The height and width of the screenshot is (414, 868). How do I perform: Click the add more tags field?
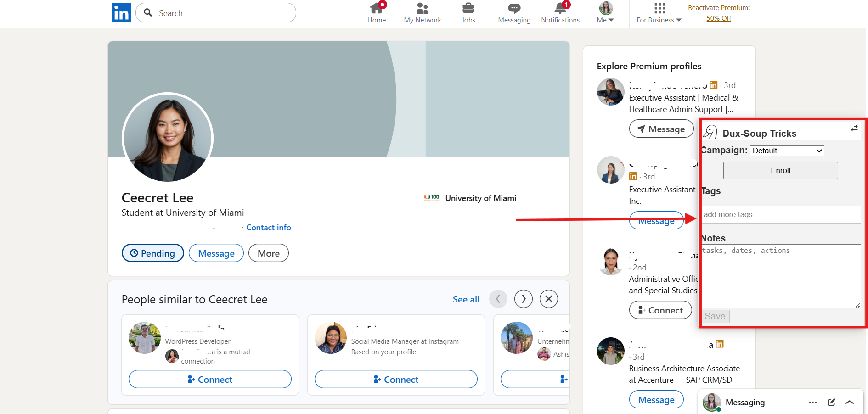(780, 214)
